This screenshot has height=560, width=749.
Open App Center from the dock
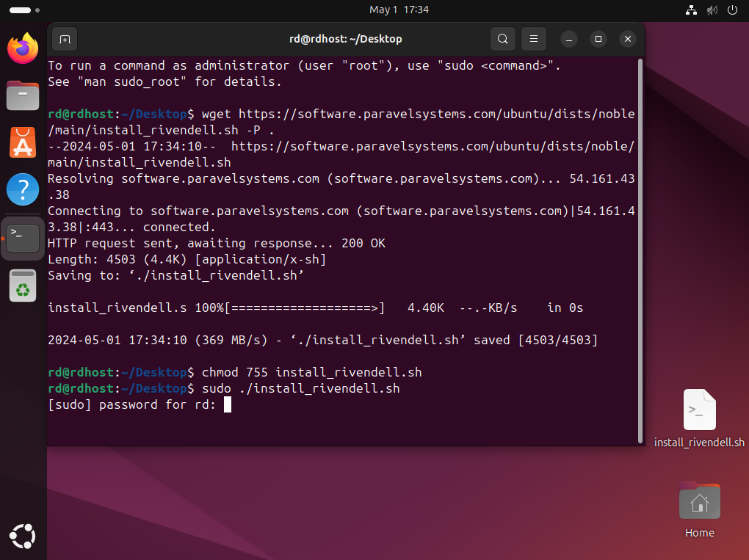click(x=23, y=142)
